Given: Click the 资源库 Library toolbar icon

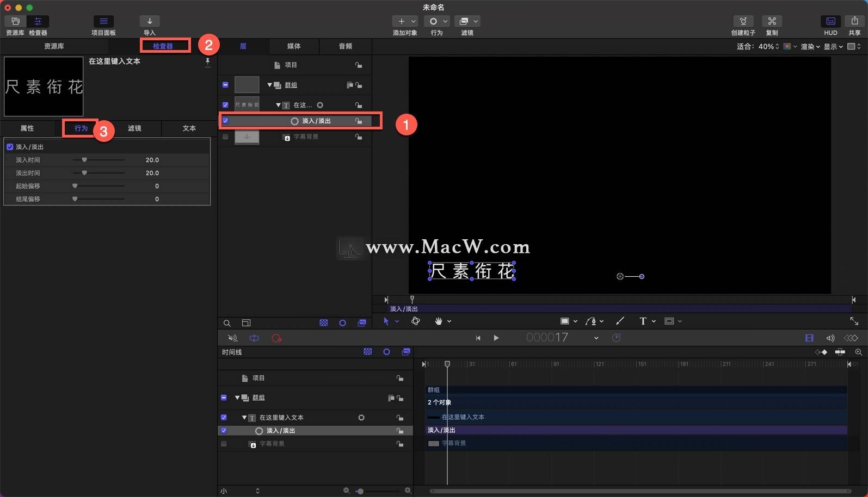Looking at the screenshot, I should click(15, 21).
